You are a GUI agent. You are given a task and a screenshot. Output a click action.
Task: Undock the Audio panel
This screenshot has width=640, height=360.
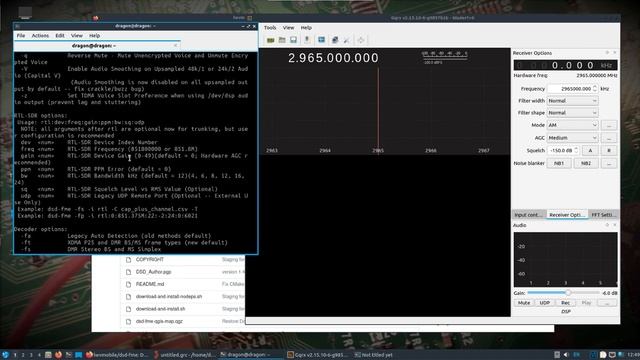coord(607,225)
